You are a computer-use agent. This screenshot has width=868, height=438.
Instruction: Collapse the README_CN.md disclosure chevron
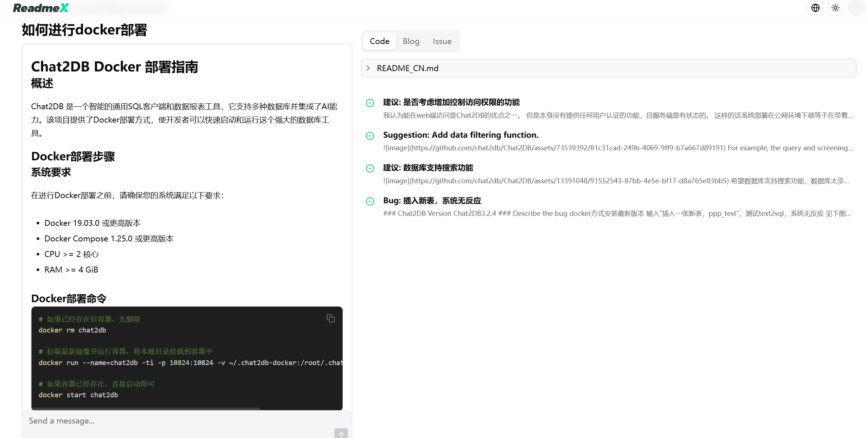[368, 68]
